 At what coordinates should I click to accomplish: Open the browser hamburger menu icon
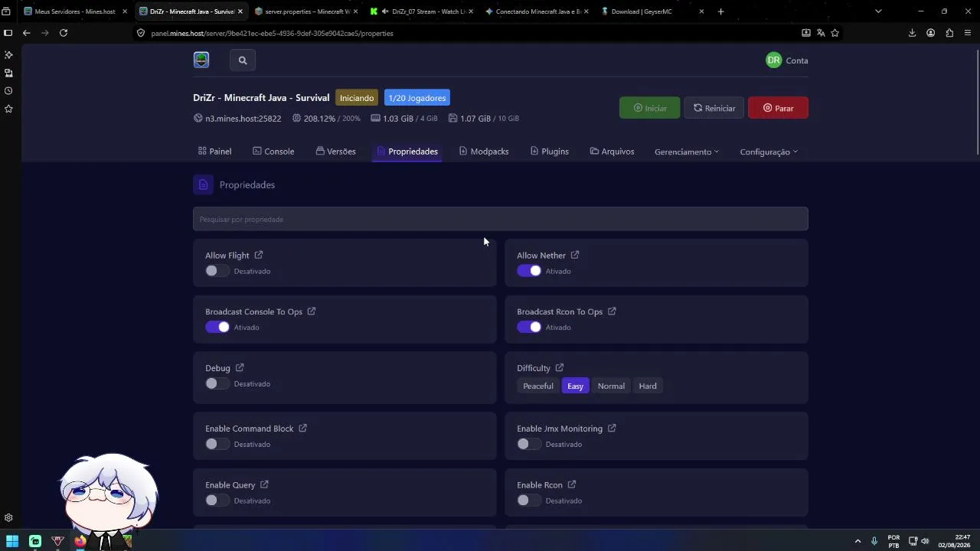coord(968,33)
